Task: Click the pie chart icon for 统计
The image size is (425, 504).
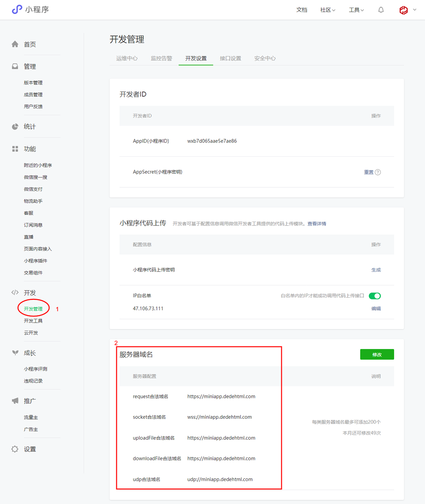Action: click(15, 127)
